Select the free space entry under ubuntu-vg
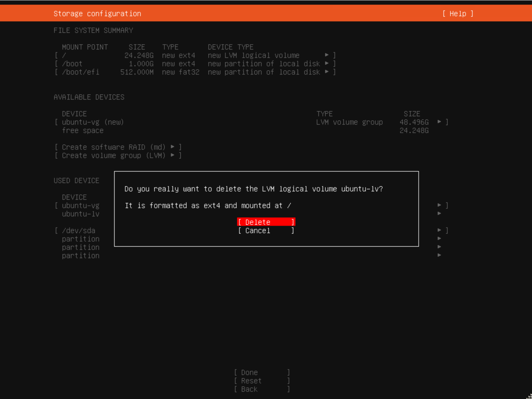 point(83,130)
